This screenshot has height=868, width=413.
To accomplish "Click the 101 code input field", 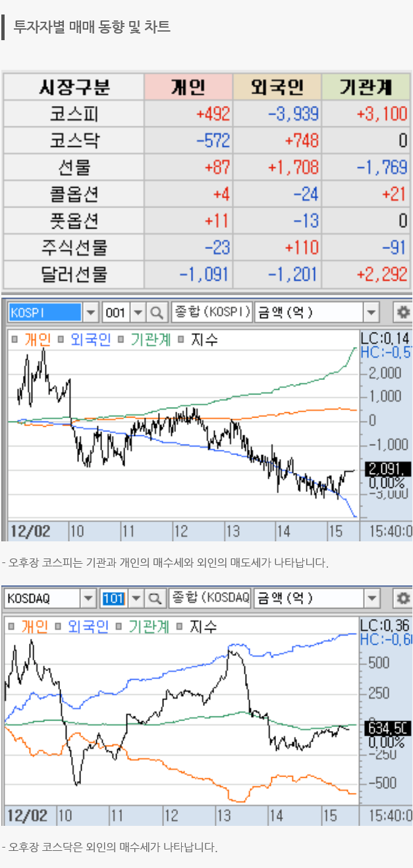I will (x=113, y=598).
